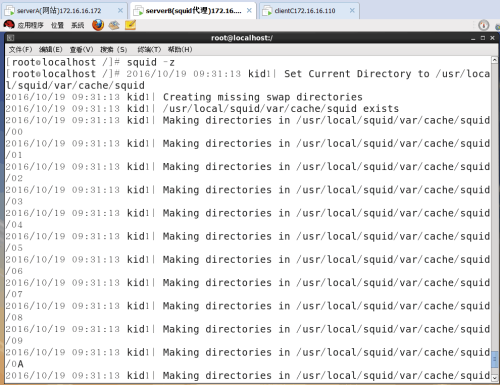Switch to the serverA 172.16.16.172 tab

click(x=65, y=11)
